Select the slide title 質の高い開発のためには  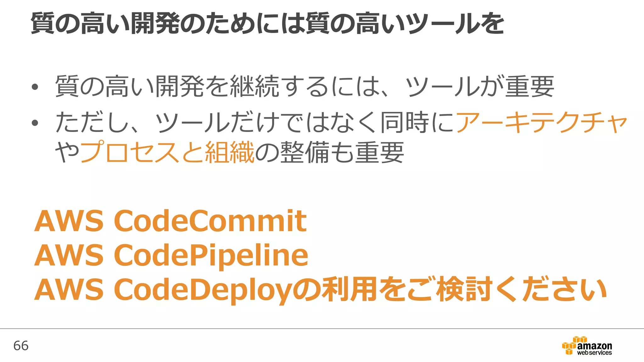click(167, 24)
